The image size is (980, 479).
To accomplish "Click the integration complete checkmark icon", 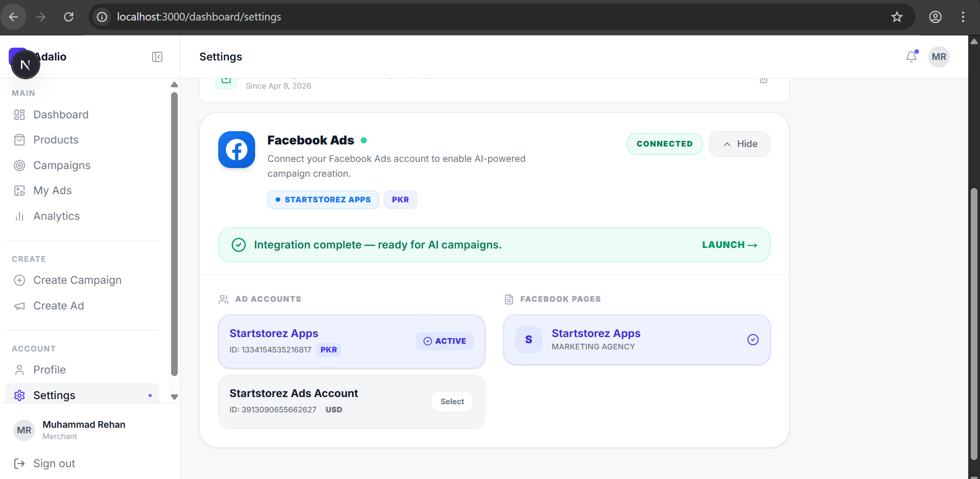I will [239, 245].
